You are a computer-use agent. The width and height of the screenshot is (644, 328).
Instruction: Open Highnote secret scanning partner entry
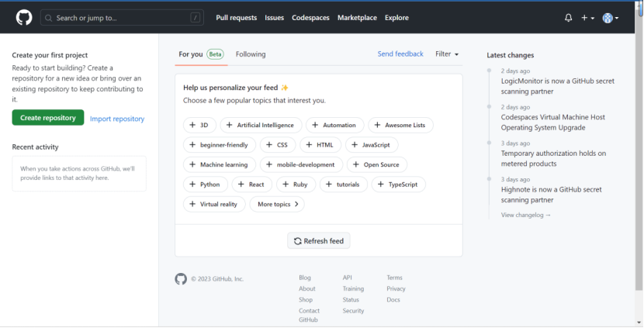551,195
